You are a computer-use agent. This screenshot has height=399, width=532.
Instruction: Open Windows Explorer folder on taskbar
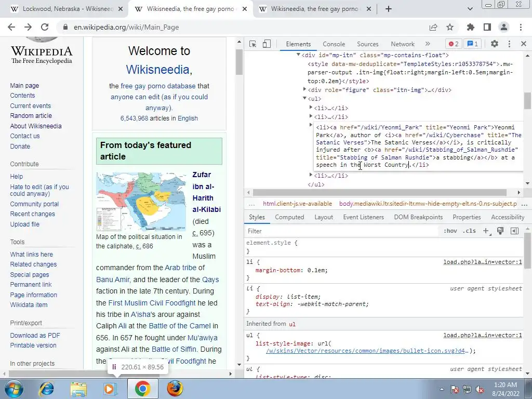click(78, 389)
